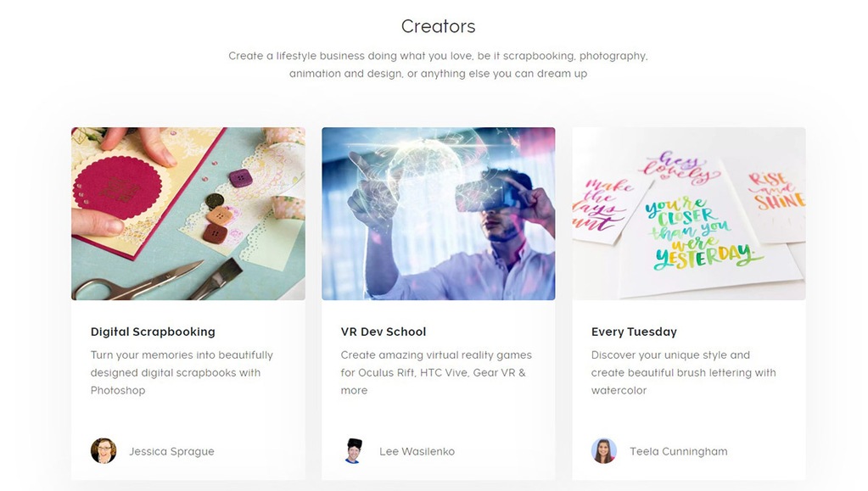Click the Lee Wasilenko author name
868x491 pixels.
click(417, 451)
